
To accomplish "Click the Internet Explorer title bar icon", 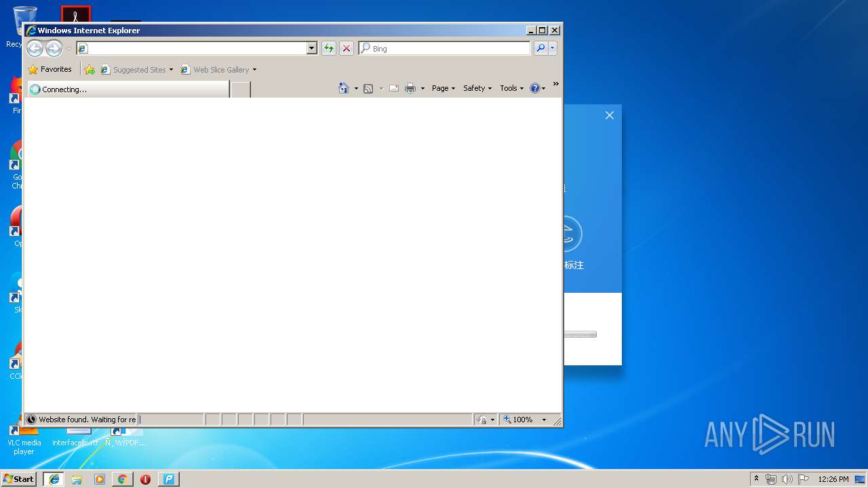I will pyautogui.click(x=31, y=30).
